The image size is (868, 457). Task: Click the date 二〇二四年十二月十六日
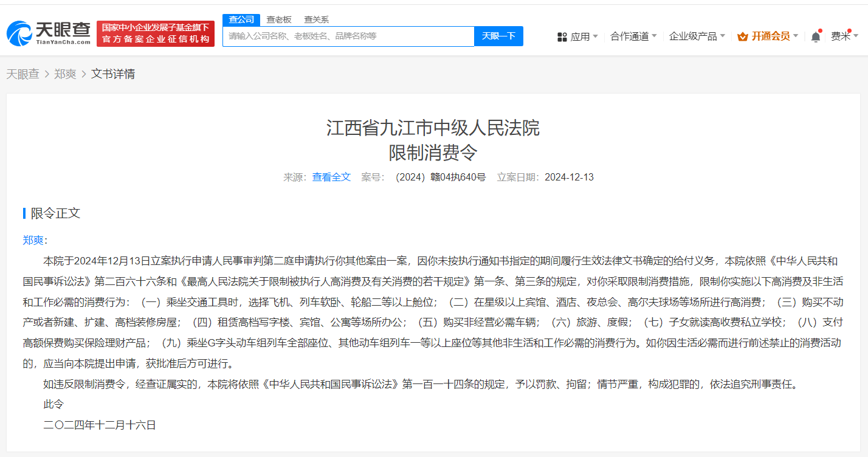pyautogui.click(x=100, y=425)
